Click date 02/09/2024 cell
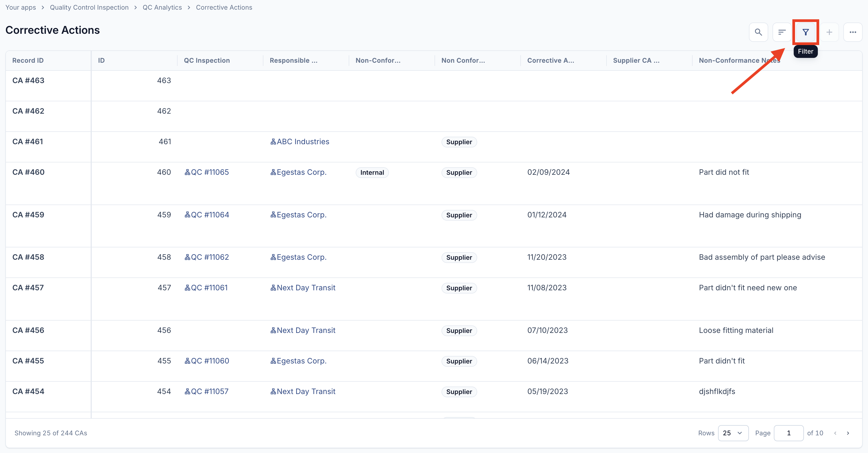 (x=549, y=172)
